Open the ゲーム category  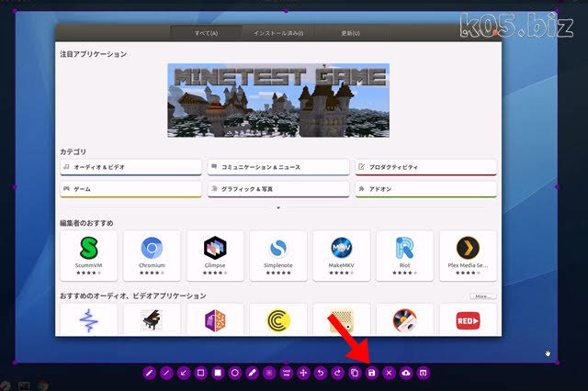(130, 189)
